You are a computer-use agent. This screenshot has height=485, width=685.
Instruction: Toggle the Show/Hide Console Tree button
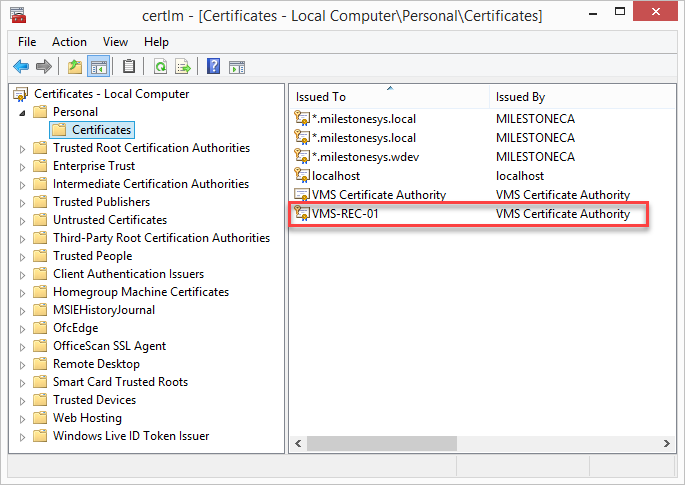(98, 67)
